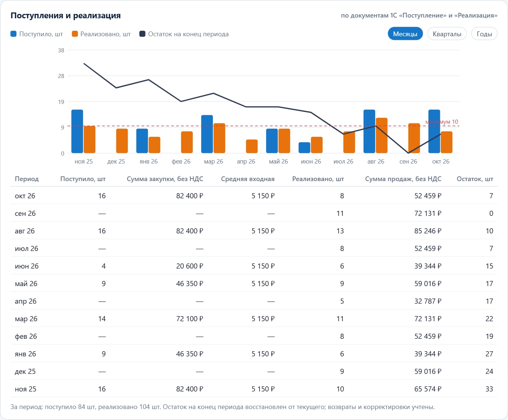The width and height of the screenshot is (508, 420).
Task: Sort by the Сумма закупки, без НДС header
Action: (165, 179)
